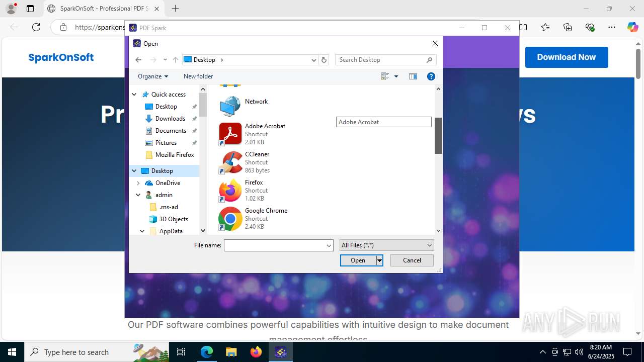Click the Cancel button

click(412, 260)
